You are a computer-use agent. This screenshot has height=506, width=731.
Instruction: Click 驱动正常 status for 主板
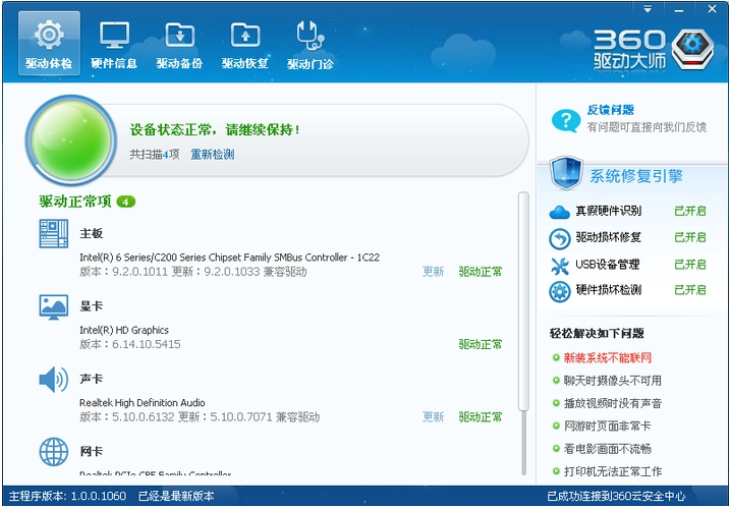(x=480, y=271)
